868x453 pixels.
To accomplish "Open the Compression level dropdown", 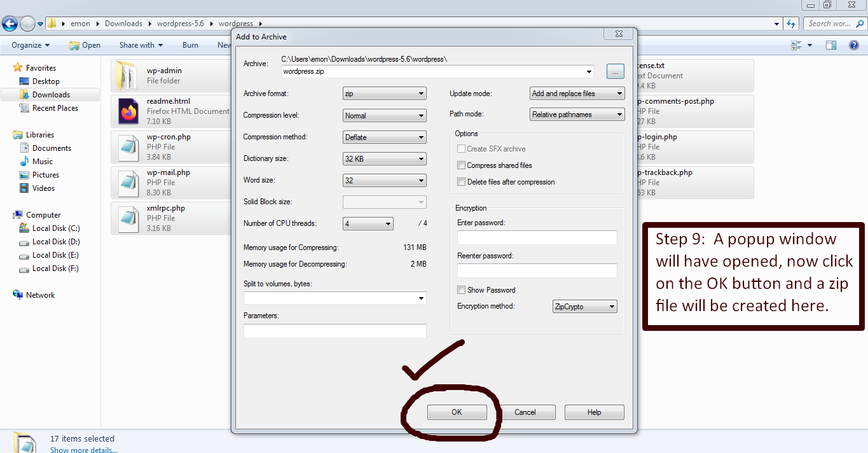I will pos(384,115).
